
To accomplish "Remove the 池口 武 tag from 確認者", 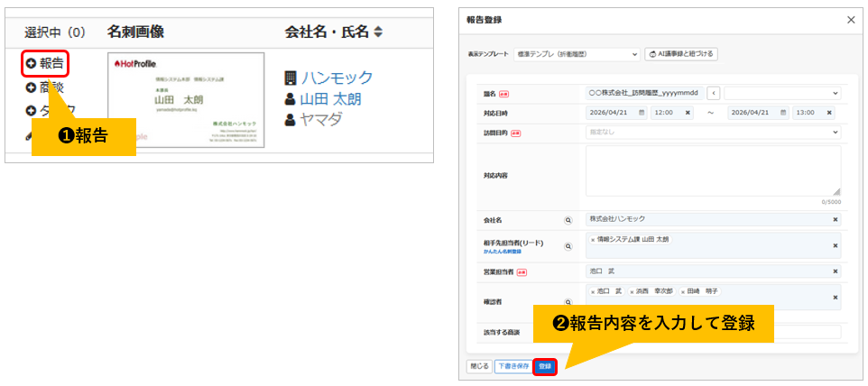I will click(x=592, y=292).
